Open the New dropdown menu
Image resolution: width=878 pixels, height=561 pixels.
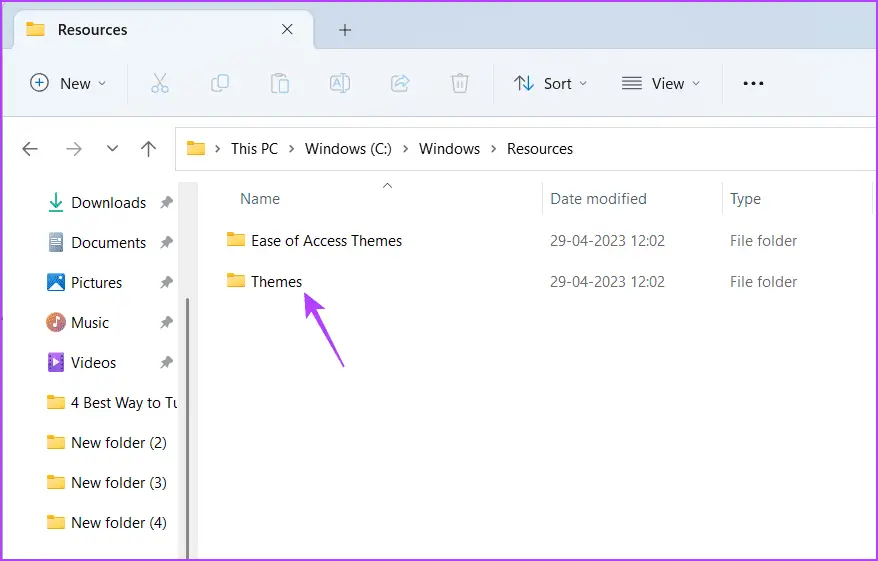pos(68,83)
